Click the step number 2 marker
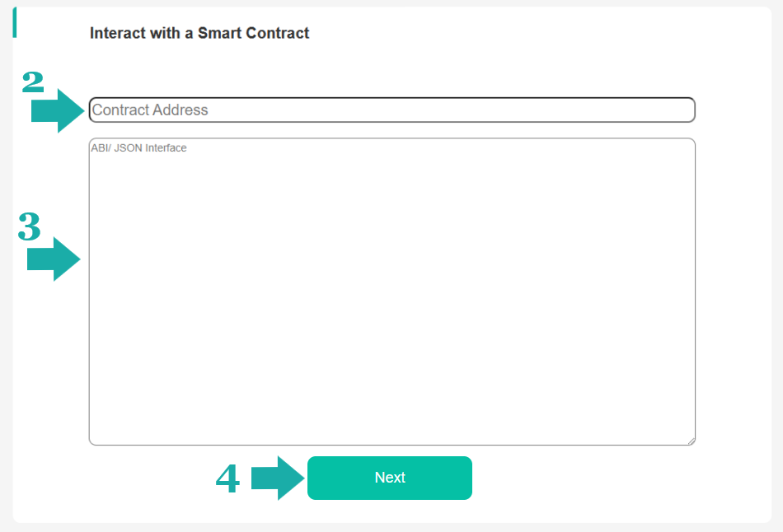 [x=33, y=82]
